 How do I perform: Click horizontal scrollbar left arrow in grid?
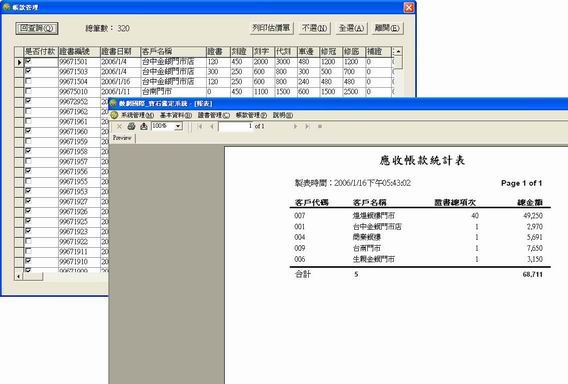click(18, 277)
